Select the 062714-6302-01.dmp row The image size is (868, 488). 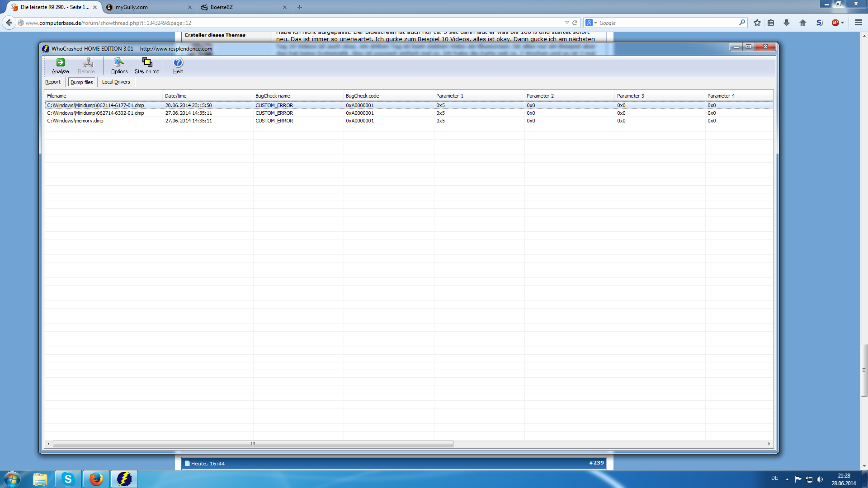point(95,113)
